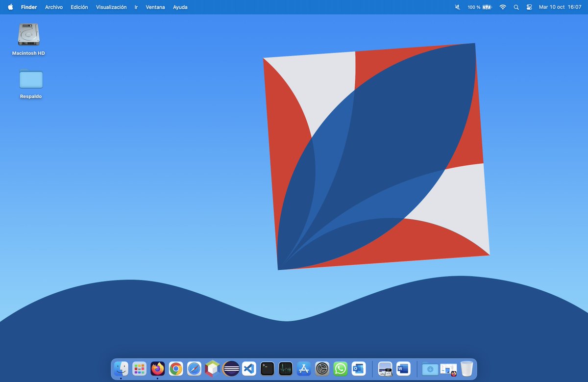Click the minimized window thumbnail in Dock
The height and width of the screenshot is (382, 588).
(448, 369)
